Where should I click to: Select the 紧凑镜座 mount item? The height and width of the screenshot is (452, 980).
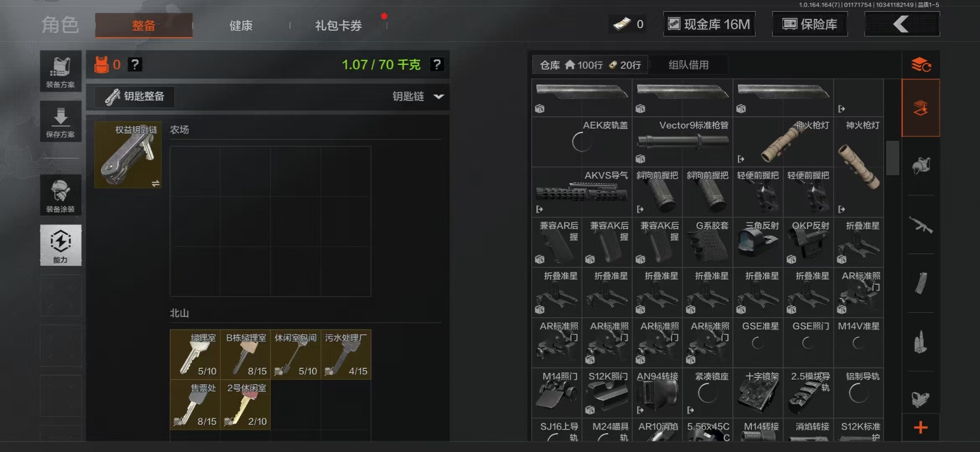pyautogui.click(x=707, y=393)
